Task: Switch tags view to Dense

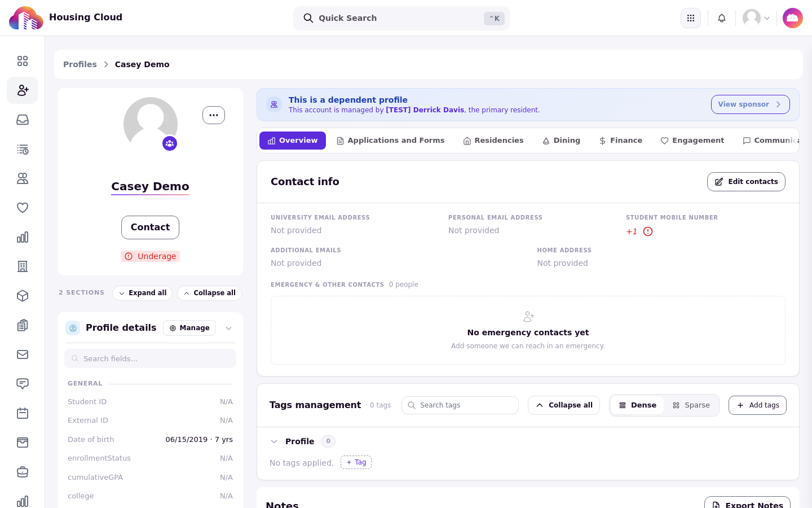Action: pyautogui.click(x=638, y=405)
